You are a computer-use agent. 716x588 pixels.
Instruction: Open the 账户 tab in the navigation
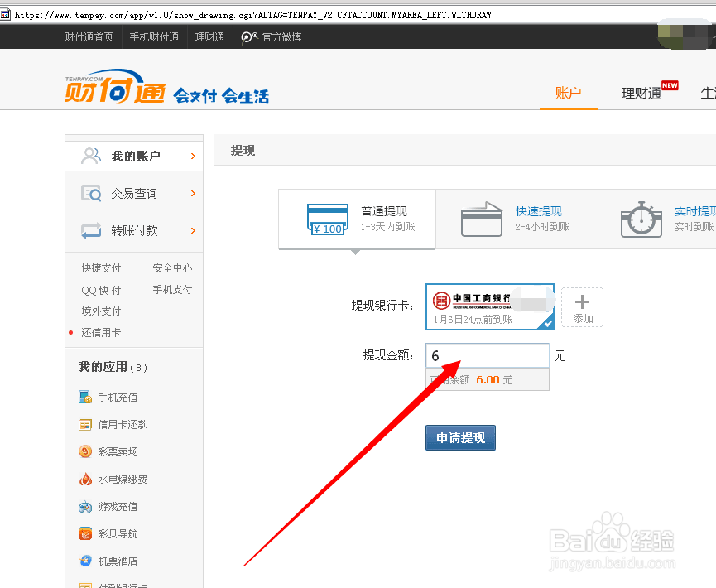coord(569,93)
